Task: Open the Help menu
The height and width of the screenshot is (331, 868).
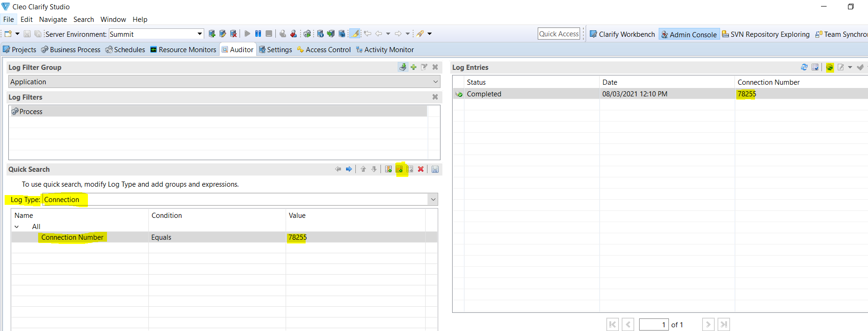Action: pyautogui.click(x=140, y=19)
